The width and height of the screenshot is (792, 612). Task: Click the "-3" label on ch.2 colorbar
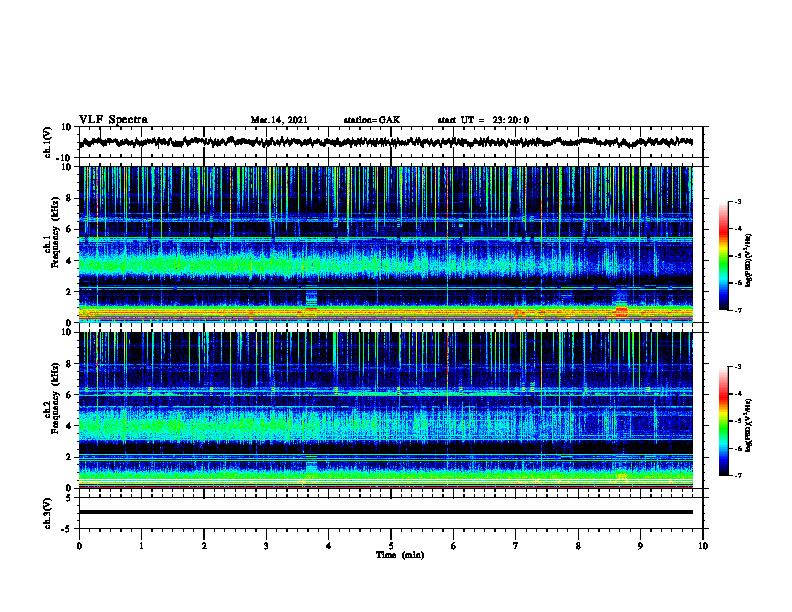[738, 367]
